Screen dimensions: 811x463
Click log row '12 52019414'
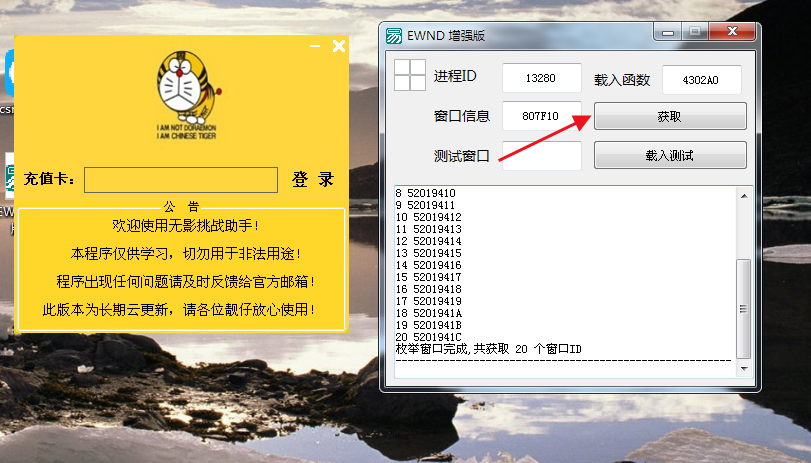pyautogui.click(x=428, y=241)
